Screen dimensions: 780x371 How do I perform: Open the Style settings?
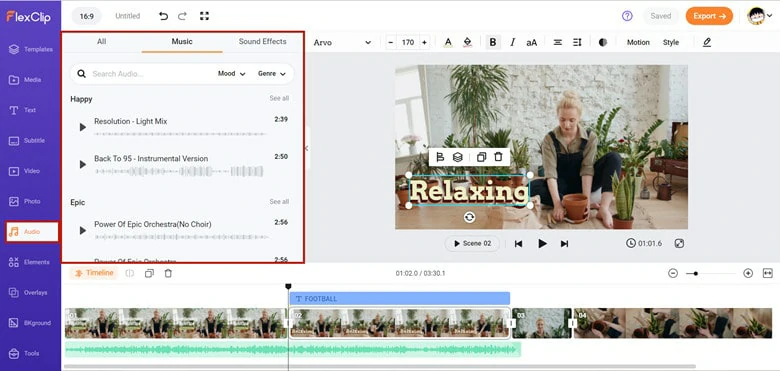tap(671, 42)
